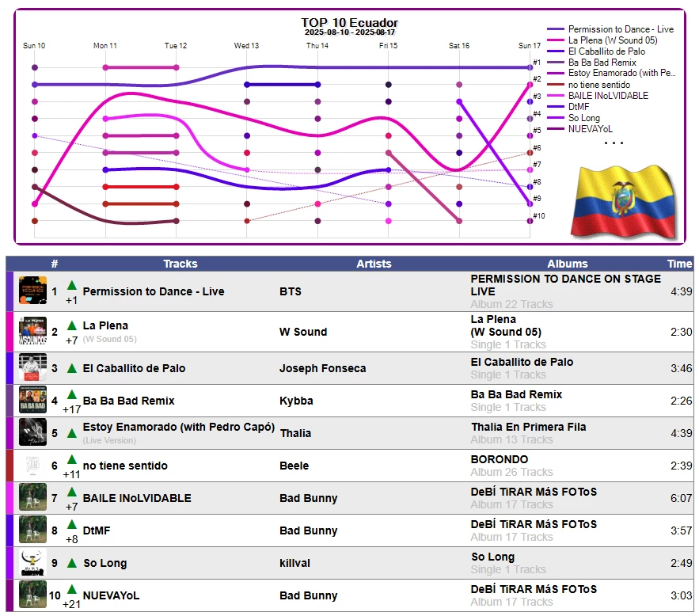This screenshot has height=616, width=699.
Task: Click the green up arrow for DtMF
Action: pos(72,525)
